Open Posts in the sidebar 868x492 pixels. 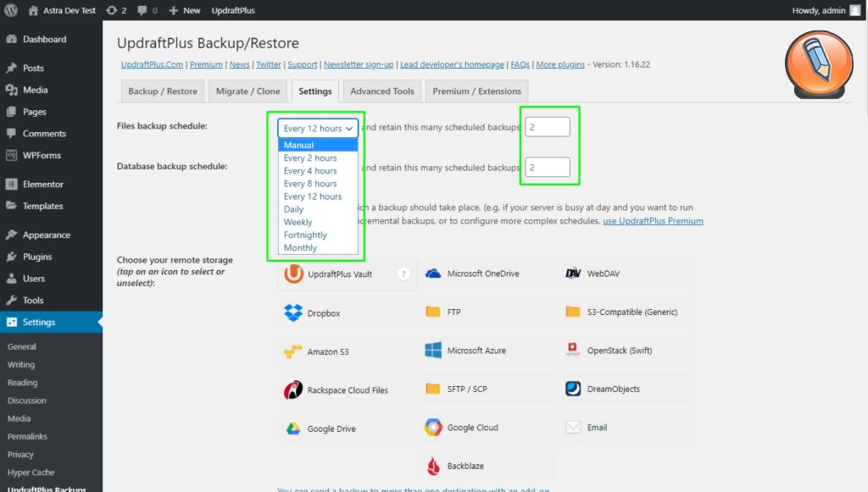tap(51, 68)
